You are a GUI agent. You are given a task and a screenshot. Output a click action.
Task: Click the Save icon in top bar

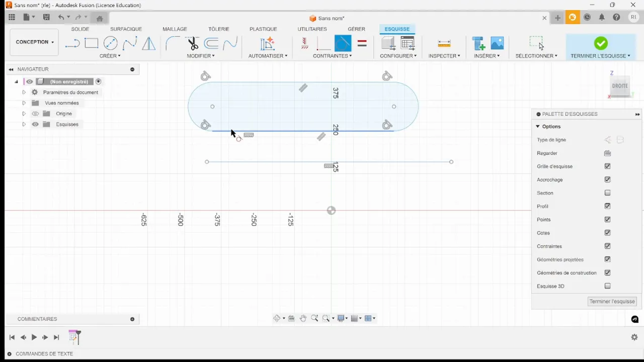[46, 17]
